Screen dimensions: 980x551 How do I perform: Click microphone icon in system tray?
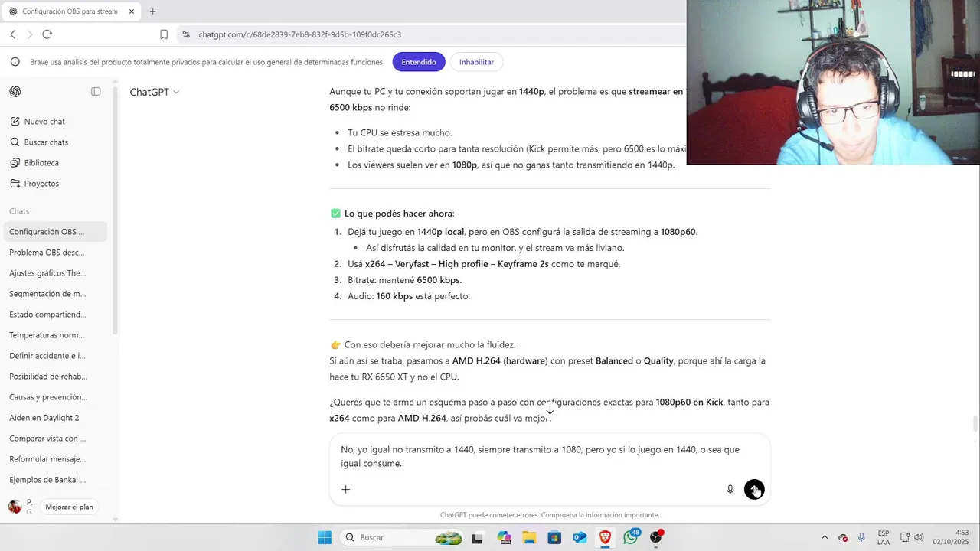tap(861, 537)
